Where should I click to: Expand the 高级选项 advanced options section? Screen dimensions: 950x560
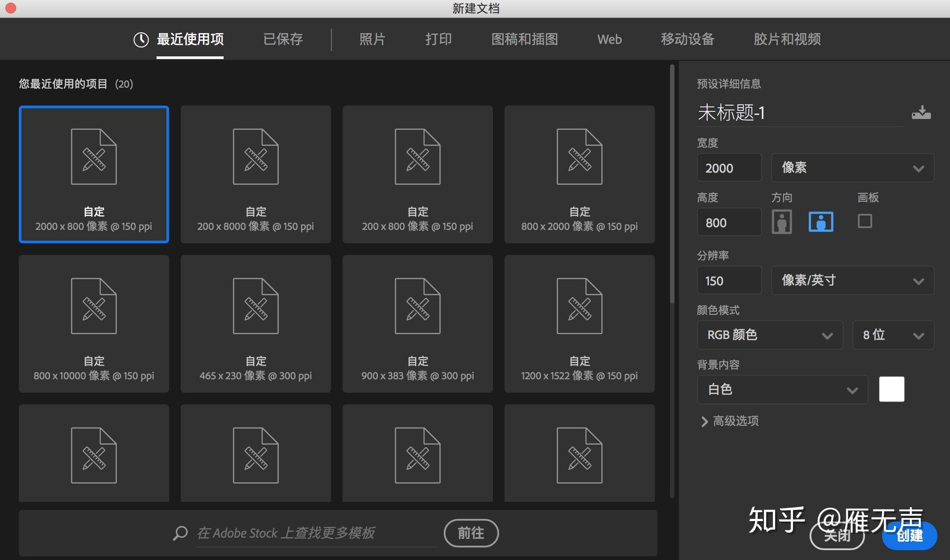tap(730, 421)
